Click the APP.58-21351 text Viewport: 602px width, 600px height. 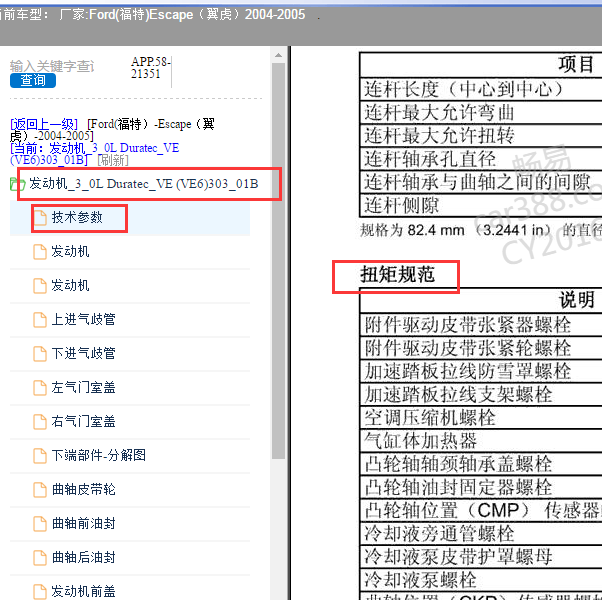150,68
